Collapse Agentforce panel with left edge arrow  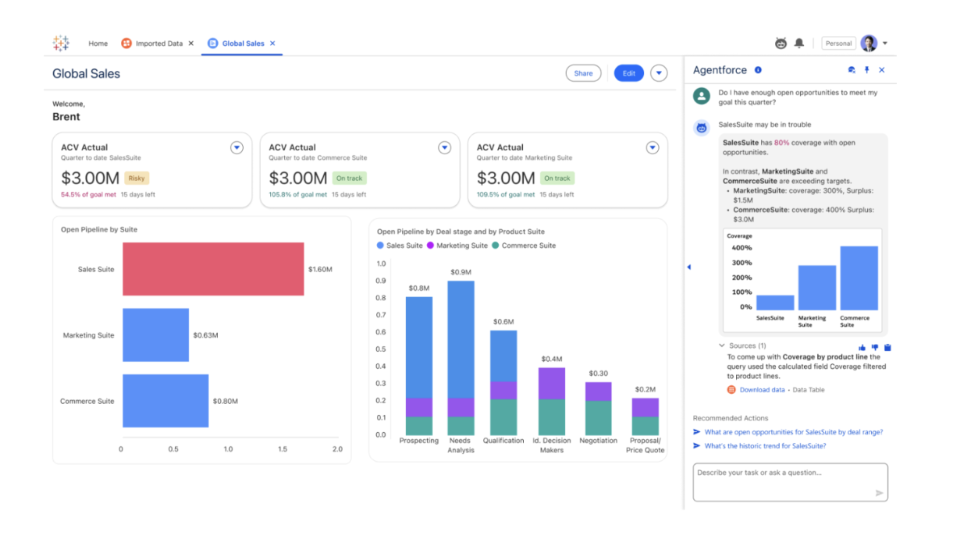[x=688, y=268]
